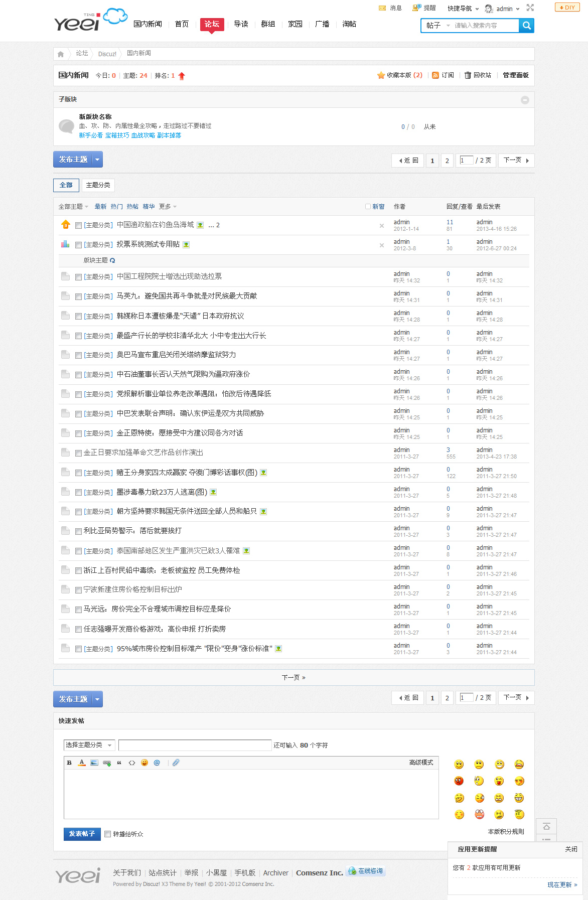The height and width of the screenshot is (900, 588).
Task: Click 高级模式 in the editor
Action: [x=421, y=763]
